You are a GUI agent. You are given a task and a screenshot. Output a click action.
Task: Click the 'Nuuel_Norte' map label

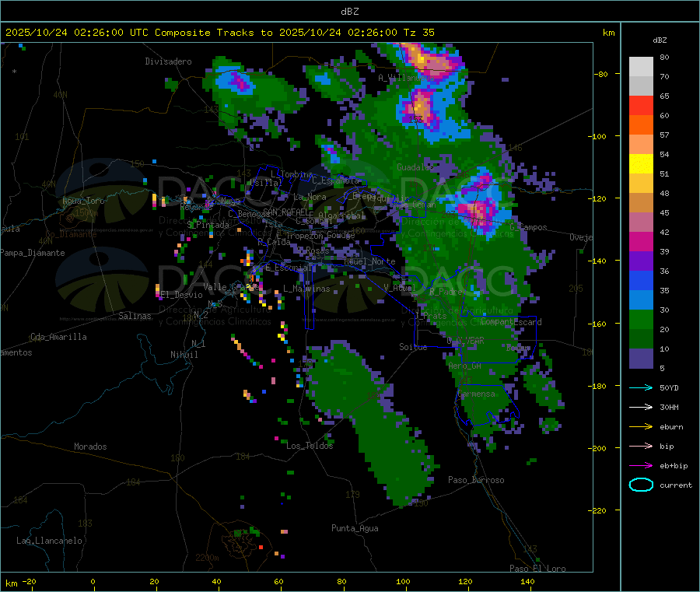[369, 261]
